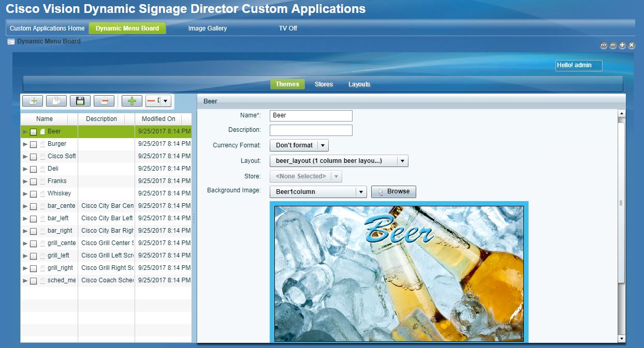Viewport: 644px width, 348px height.
Task: Expand the Cisco Soft tree row
Action: [25, 157]
